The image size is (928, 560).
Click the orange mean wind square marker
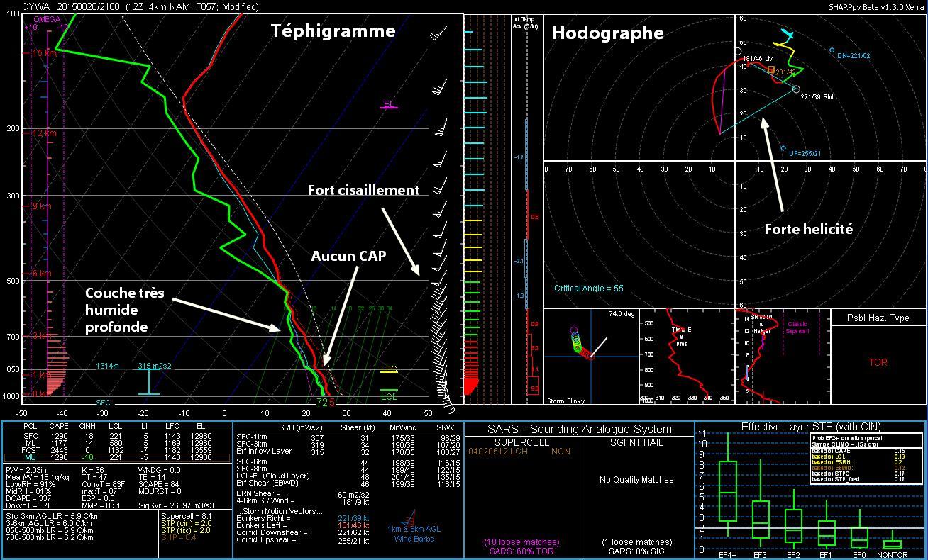pos(771,69)
